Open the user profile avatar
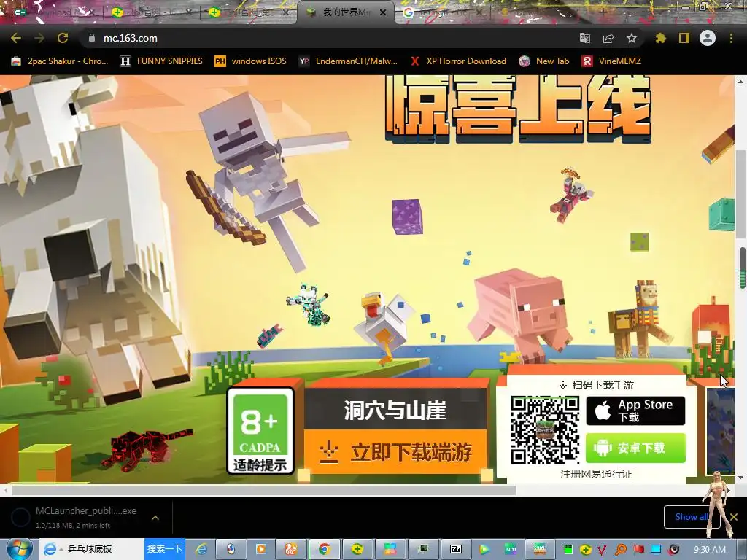 point(708,38)
